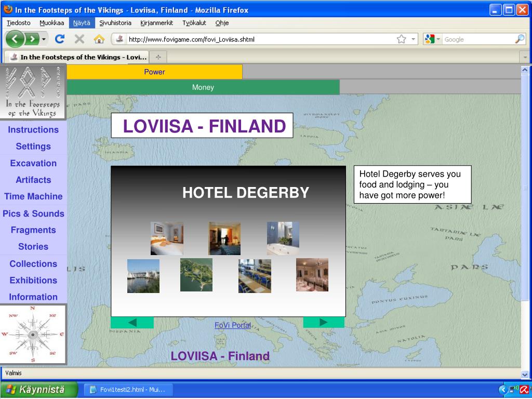This screenshot has width=532, height=399.
Task: Click the dining hall chandelier thumbnail
Action: [x=312, y=275]
